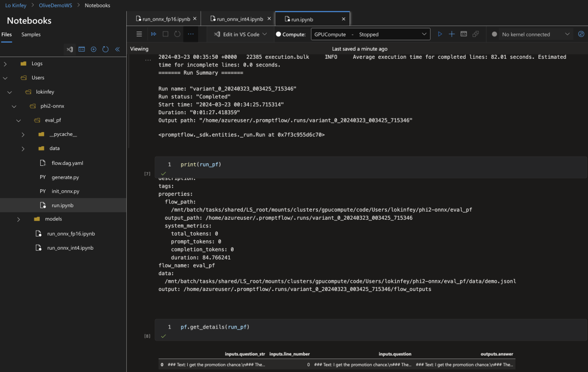588x372 pixels.
Task: Run all cells with the double-arrow icon
Action: click(154, 34)
